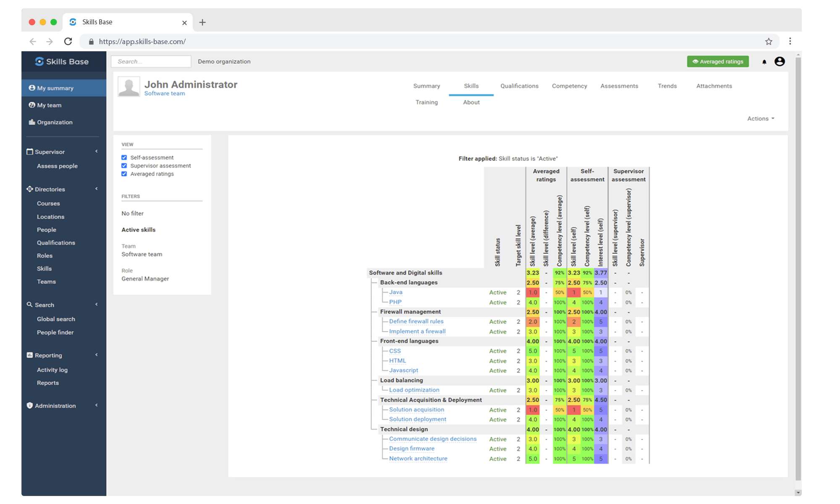Switch to the Qualifications tab
Screen dimensions: 840x504
[519, 86]
